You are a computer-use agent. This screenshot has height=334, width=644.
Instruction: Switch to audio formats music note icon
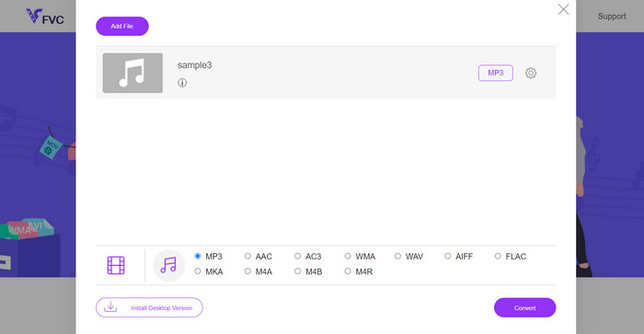(x=168, y=265)
